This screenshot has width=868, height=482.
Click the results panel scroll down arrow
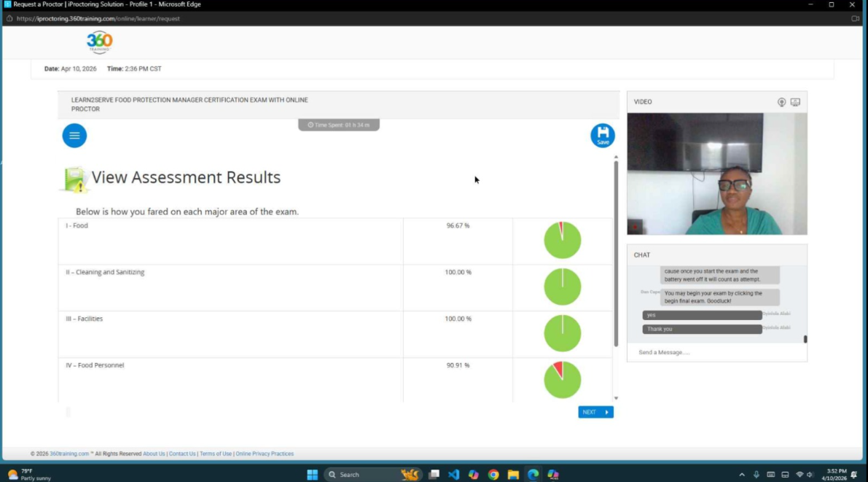tap(616, 398)
